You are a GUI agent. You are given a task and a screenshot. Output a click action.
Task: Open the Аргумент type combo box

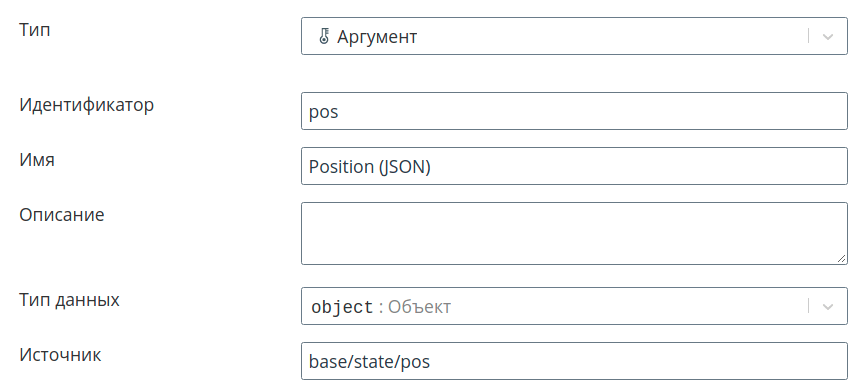(x=574, y=36)
